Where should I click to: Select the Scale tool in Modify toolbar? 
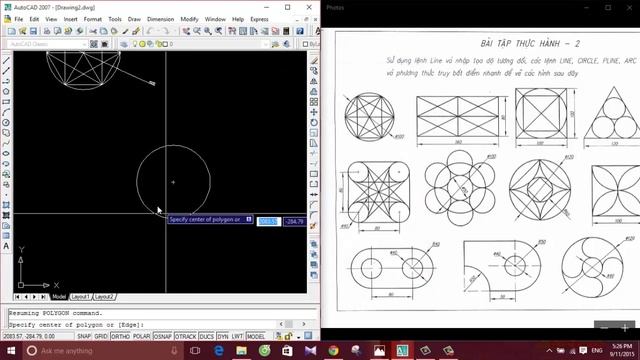click(x=313, y=133)
